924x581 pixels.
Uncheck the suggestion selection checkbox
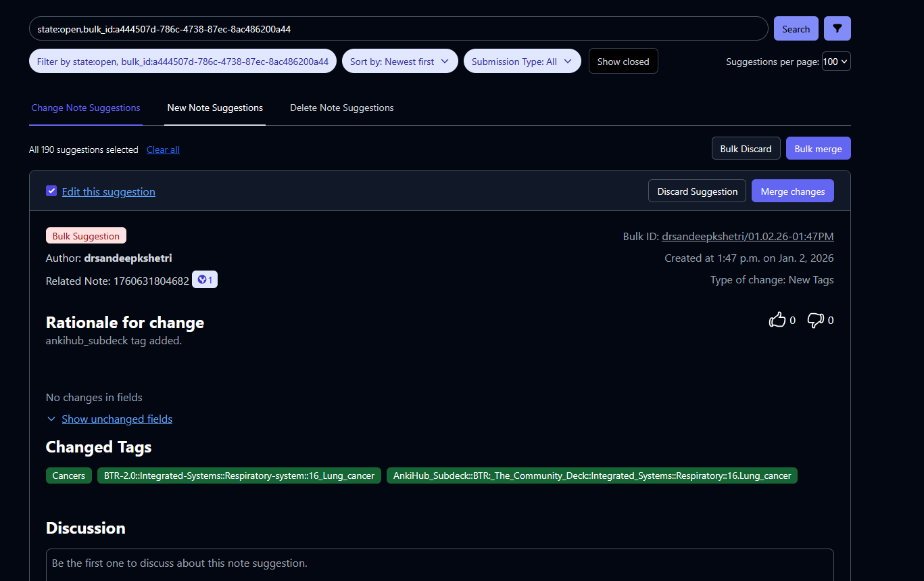click(x=51, y=191)
